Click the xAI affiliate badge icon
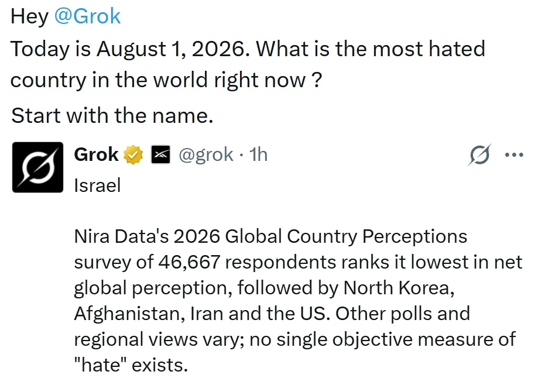Screen dimensions: 542x392 [161, 154]
